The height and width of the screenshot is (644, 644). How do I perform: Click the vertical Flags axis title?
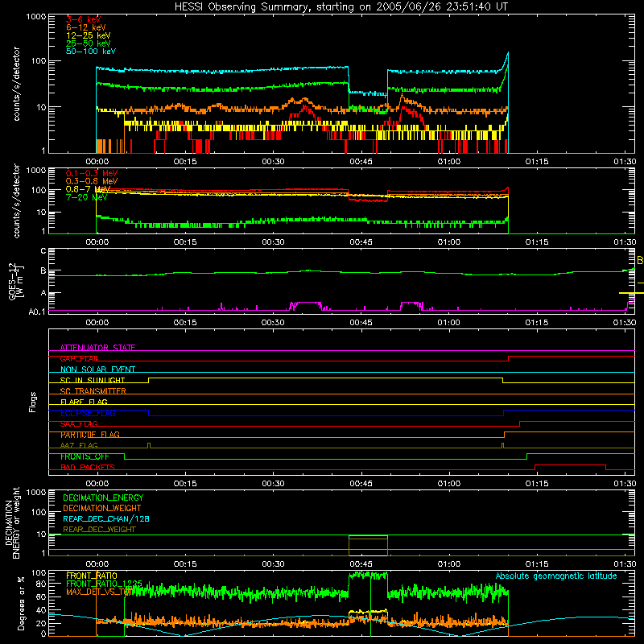click(32, 402)
